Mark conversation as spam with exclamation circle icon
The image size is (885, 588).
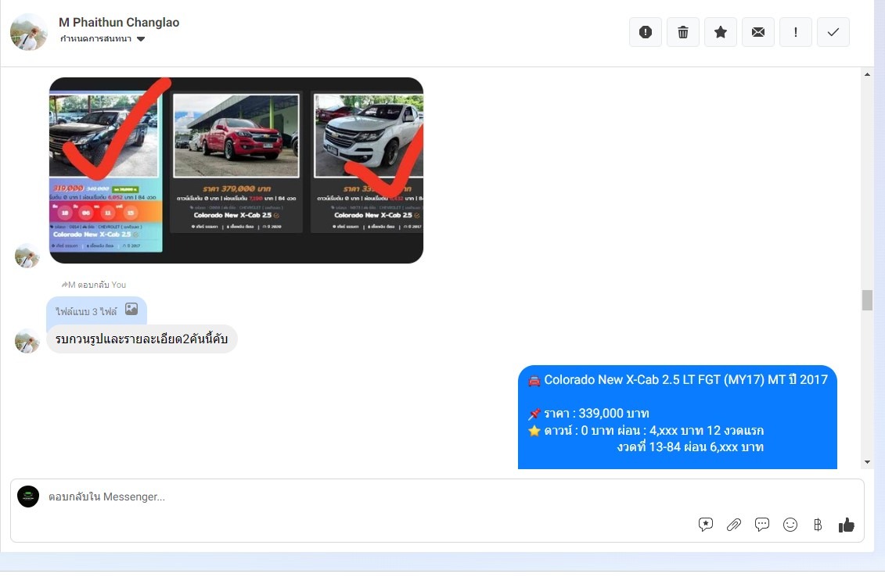click(645, 32)
